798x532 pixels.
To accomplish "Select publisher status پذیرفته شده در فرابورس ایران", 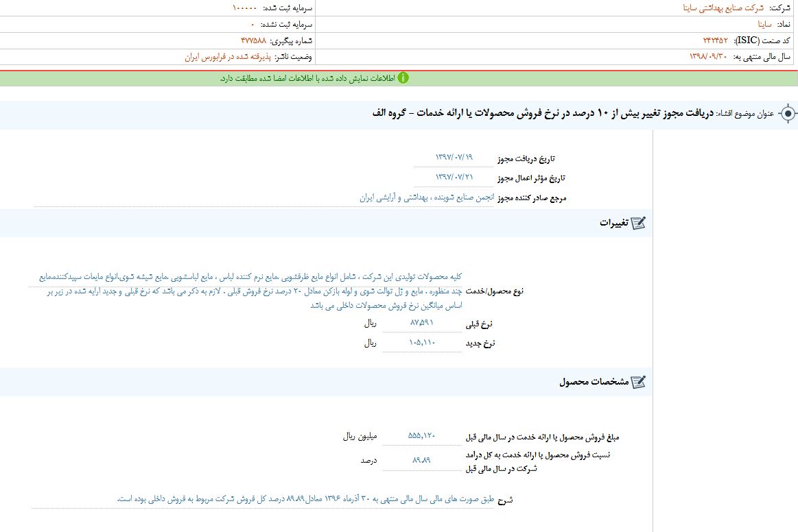I will (x=228, y=57).
